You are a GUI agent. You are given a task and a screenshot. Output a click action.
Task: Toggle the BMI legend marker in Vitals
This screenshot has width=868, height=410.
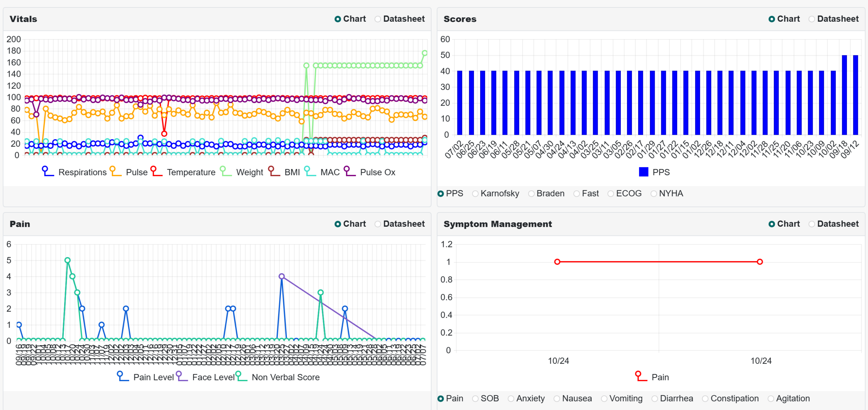(274, 171)
